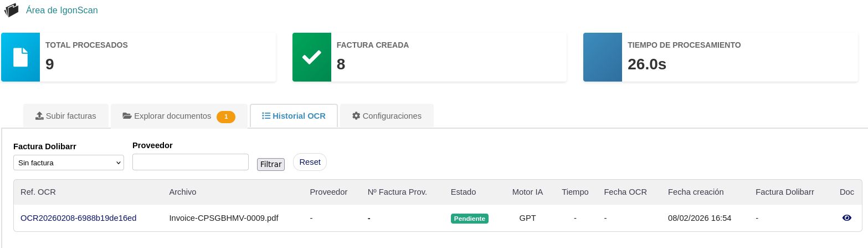Image resolution: width=868 pixels, height=248 pixels.
Task: Click the Ref. OCR column header
Action: point(38,192)
